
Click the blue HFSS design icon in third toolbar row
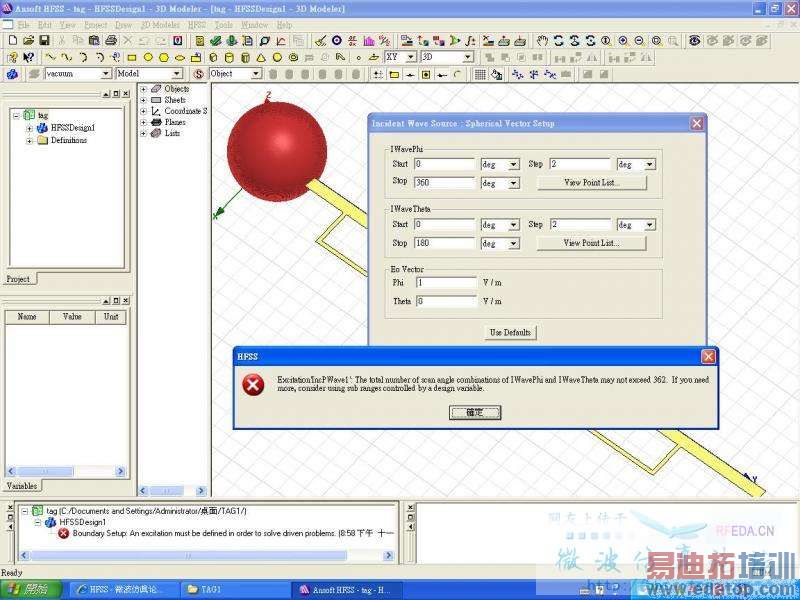(x=12, y=74)
